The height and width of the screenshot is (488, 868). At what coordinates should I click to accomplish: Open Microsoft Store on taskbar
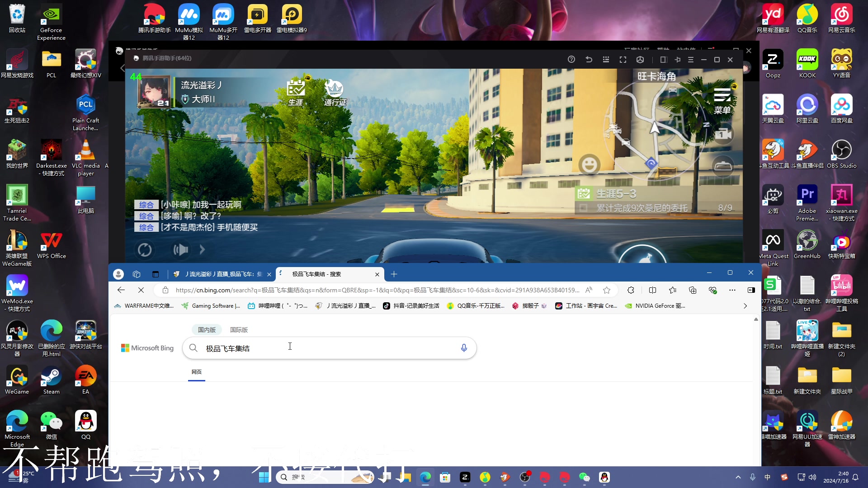(x=445, y=477)
